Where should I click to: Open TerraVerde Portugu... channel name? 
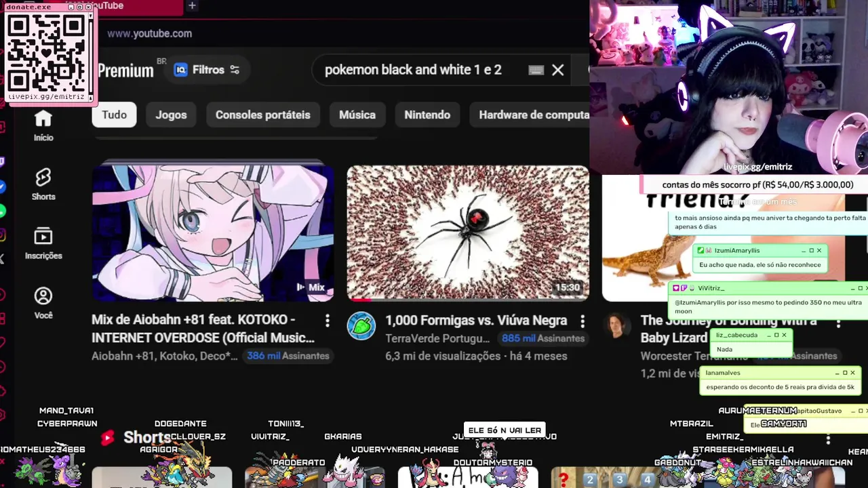(x=437, y=338)
